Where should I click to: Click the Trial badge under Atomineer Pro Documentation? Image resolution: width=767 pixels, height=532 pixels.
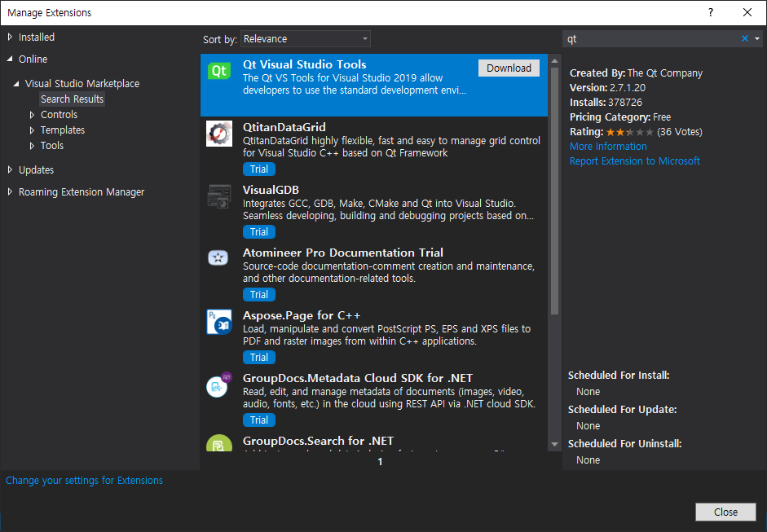tap(259, 294)
